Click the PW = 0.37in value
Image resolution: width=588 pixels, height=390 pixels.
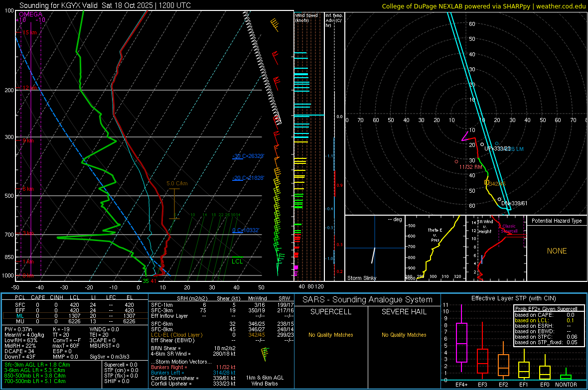18,329
